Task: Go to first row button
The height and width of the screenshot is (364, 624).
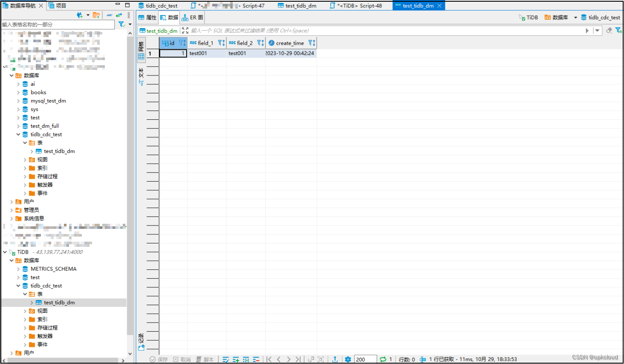Action: click(x=269, y=359)
